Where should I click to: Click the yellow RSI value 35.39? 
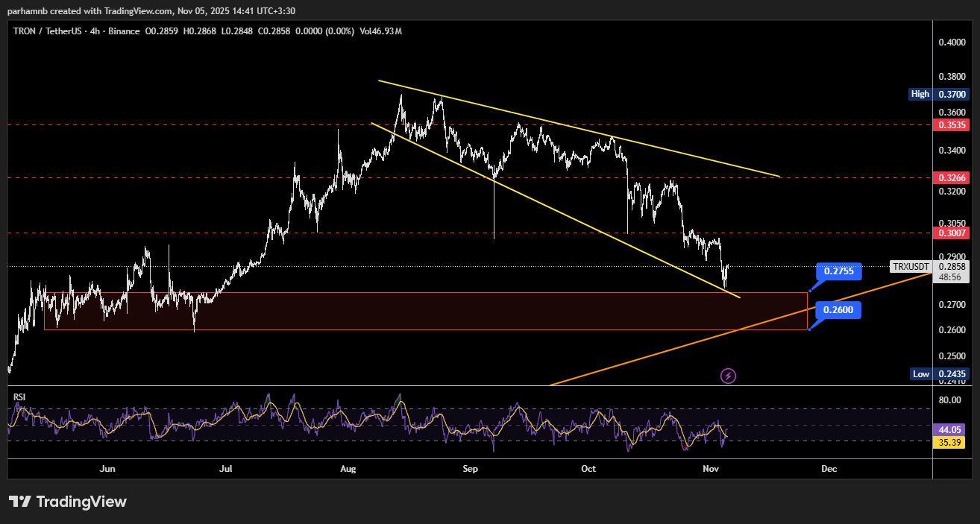(x=949, y=443)
